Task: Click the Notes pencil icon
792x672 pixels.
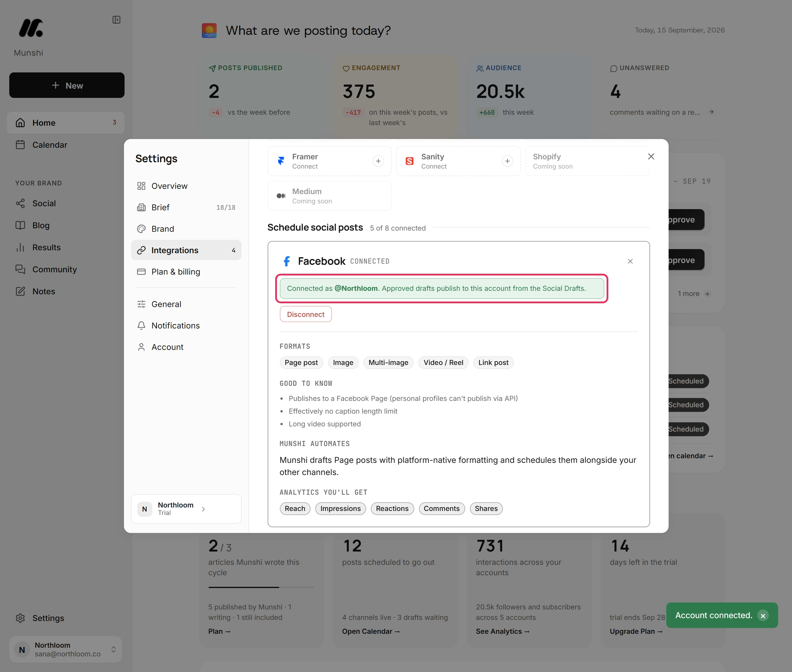Action: tap(20, 291)
